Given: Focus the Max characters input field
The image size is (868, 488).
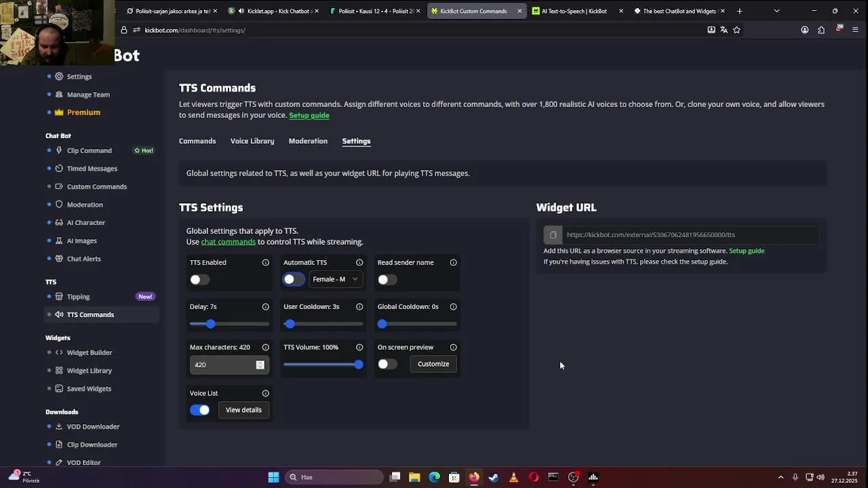Looking at the screenshot, I should point(229,365).
